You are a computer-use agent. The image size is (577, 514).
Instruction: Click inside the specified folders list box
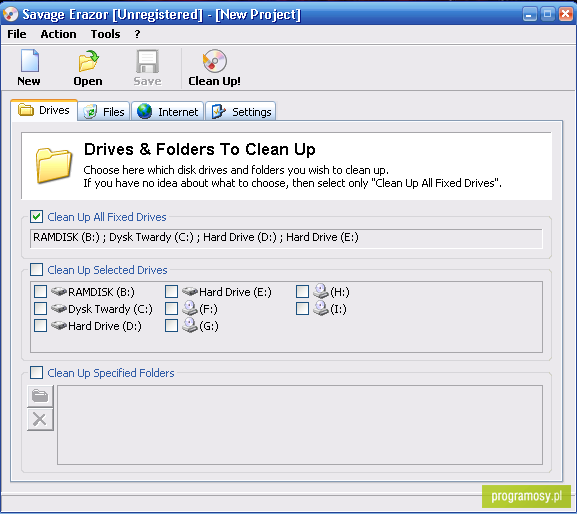300,425
